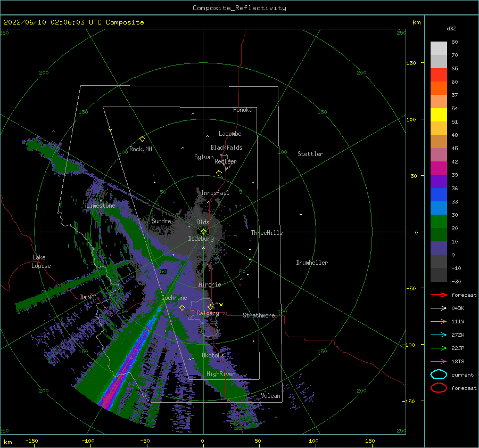Click the green 22JP arrow legend icon
Viewport: 479px width, 448px height.
pos(439,348)
